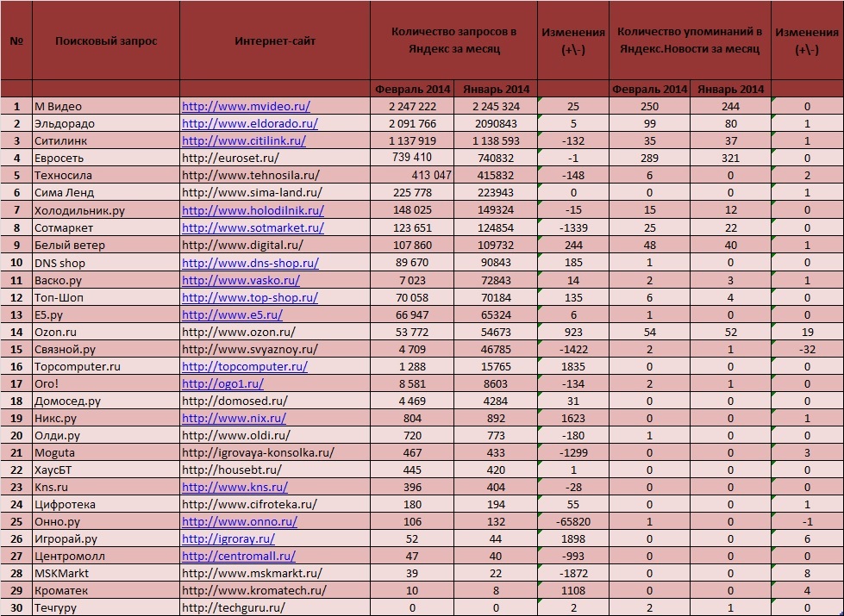Select the '№' column header cell
The width and height of the screenshot is (844, 616).
coord(16,40)
